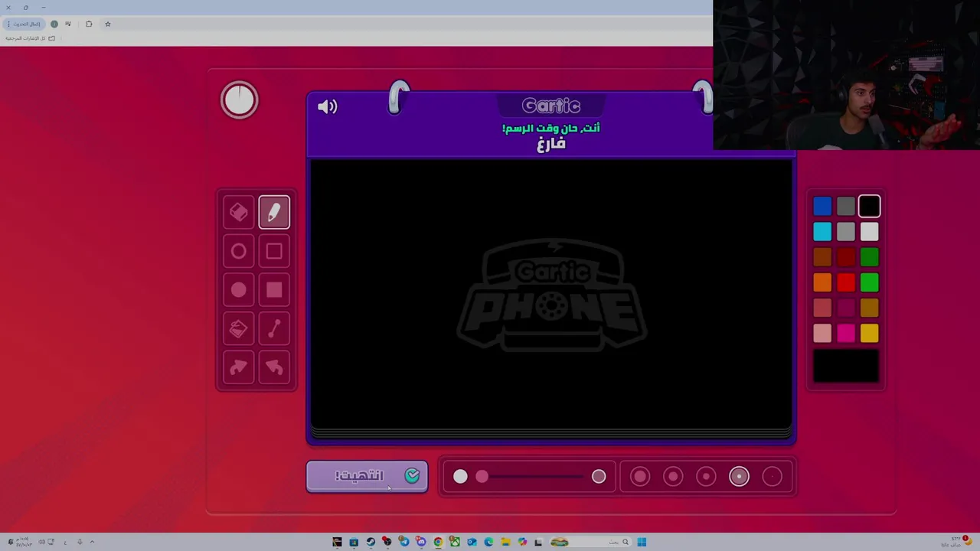Choose the hollow rectangle shape tool
The image size is (980, 551).
[274, 252]
